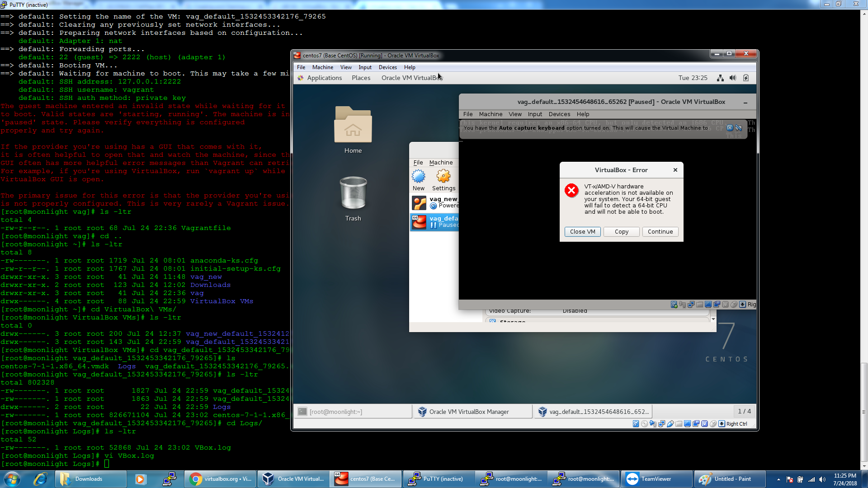Click don't-show-again icon on keyboard notification
The width and height of the screenshot is (868, 488).
[739, 128]
